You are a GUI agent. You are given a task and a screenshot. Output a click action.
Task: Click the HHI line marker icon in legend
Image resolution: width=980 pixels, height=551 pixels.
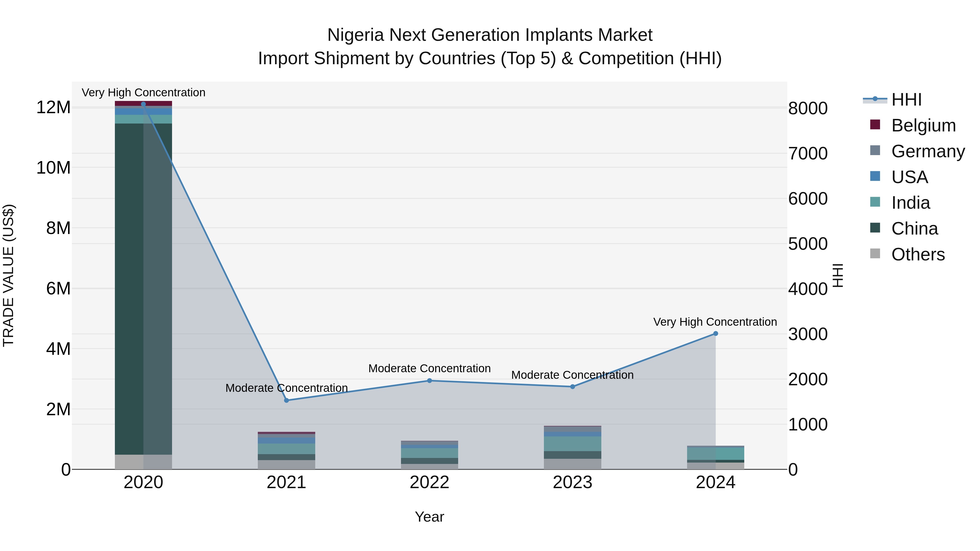point(875,99)
